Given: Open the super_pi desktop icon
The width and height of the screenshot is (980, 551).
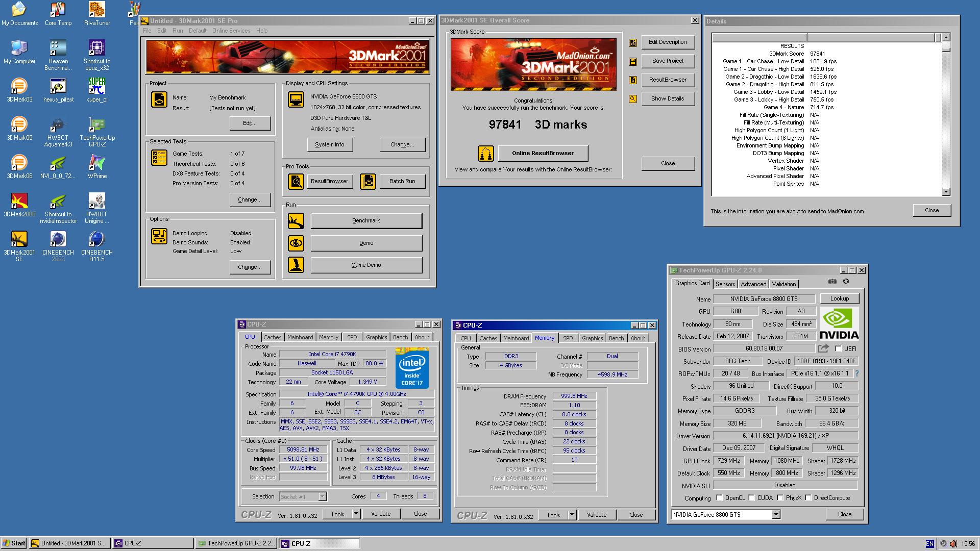Looking at the screenshot, I should [96, 90].
